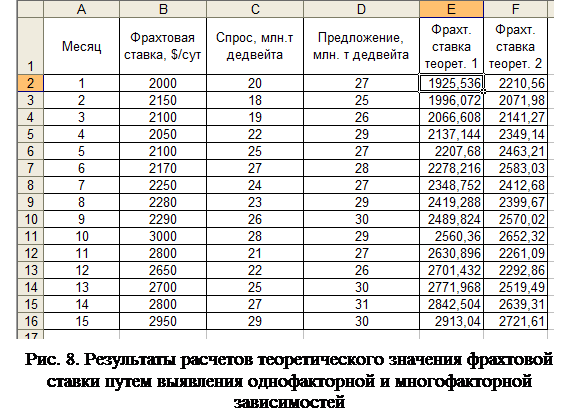Click cell containing 2348,752

pyautogui.click(x=451, y=185)
